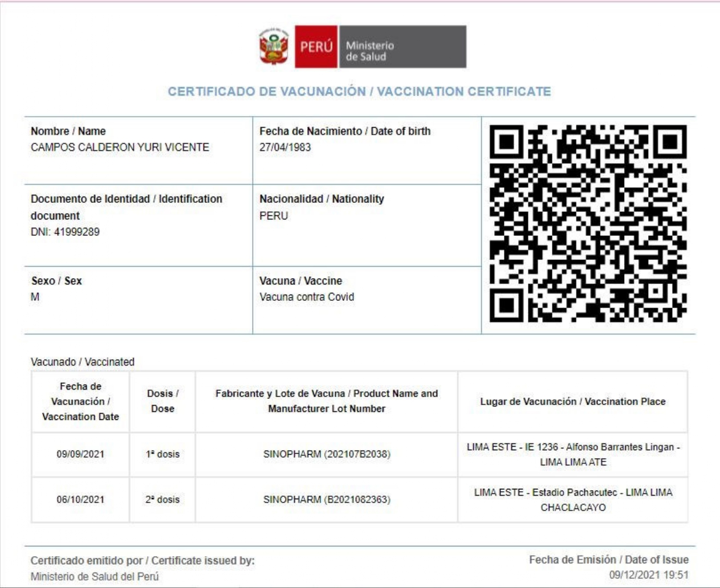
Task: Click the DNI number 41999289
Action: 76,232
